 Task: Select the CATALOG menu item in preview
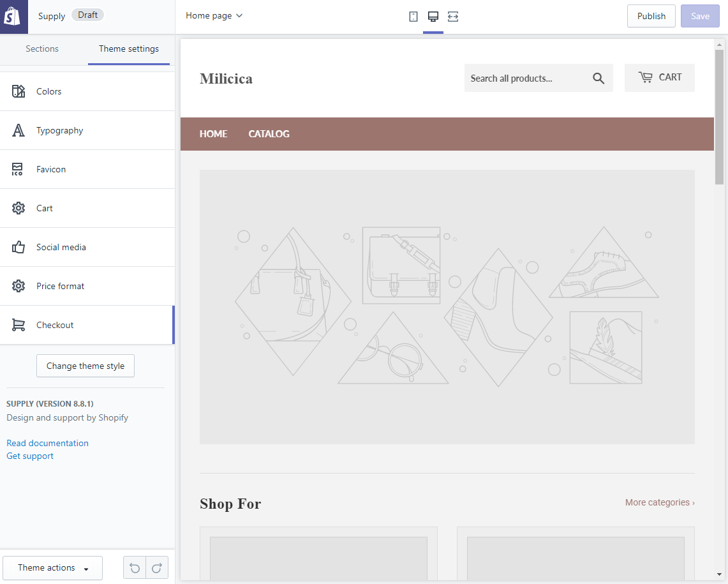[x=269, y=134]
